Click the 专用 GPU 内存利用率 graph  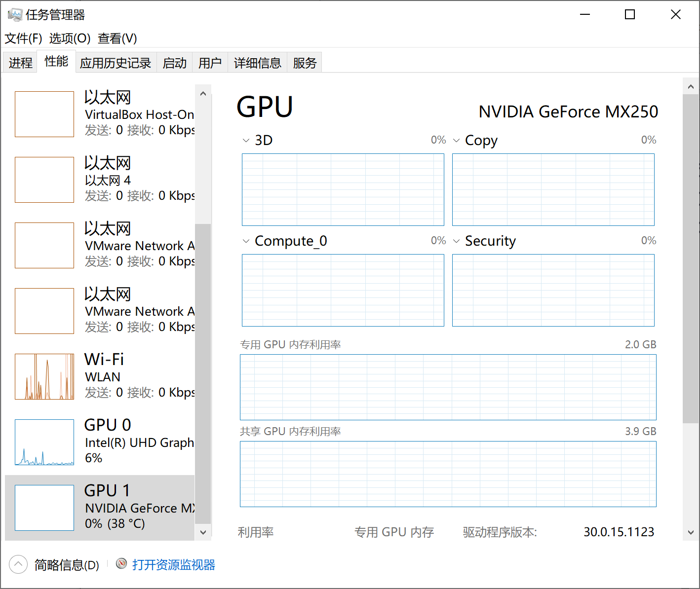448,387
